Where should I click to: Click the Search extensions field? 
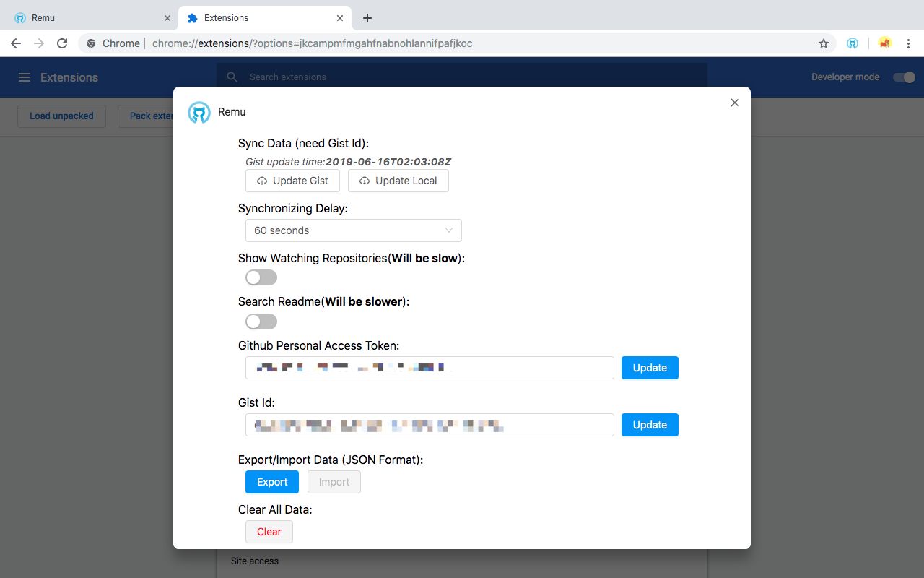click(x=462, y=77)
